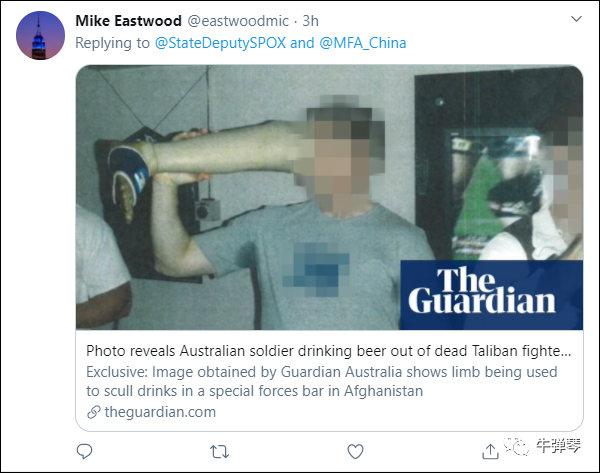600x473 pixels.
Task: Click the chain link icon beside theguardian.com
Action: (x=94, y=412)
